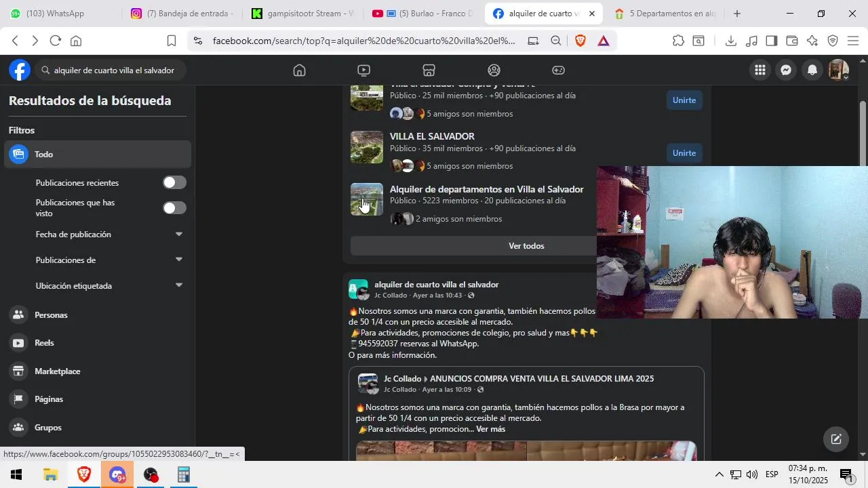Open Windows Start menu

tap(16, 474)
